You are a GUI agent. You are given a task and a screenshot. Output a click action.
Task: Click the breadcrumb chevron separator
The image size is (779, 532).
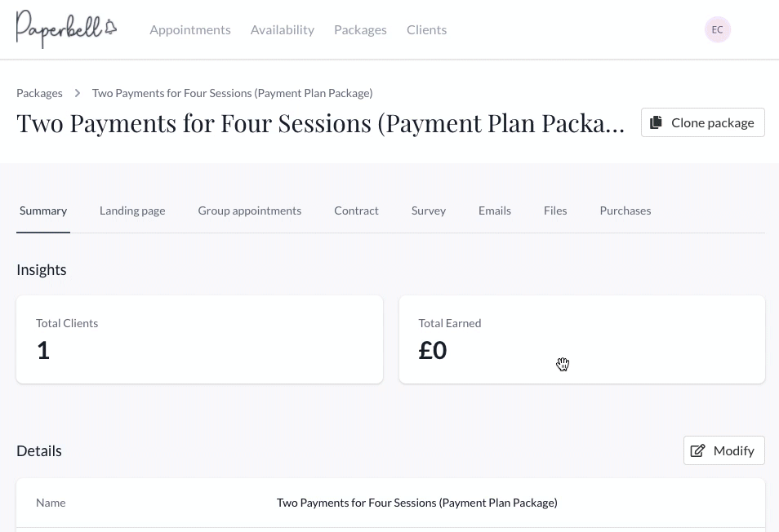tap(78, 93)
